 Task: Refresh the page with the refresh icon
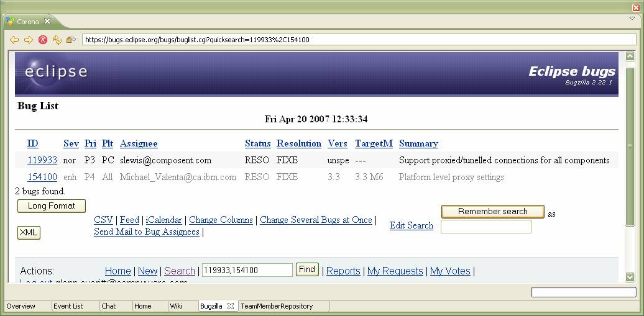click(57, 40)
